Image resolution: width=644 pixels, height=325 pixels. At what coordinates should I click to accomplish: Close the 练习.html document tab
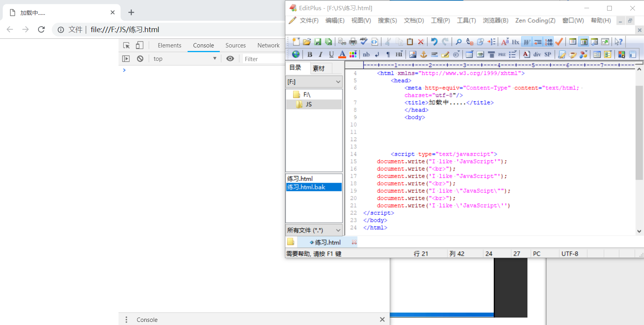tap(354, 242)
